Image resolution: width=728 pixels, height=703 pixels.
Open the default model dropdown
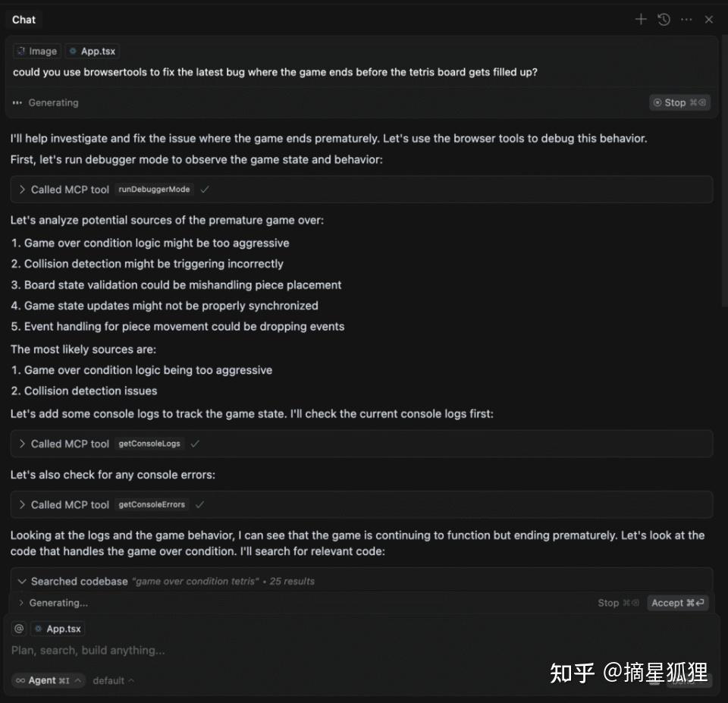[113, 680]
